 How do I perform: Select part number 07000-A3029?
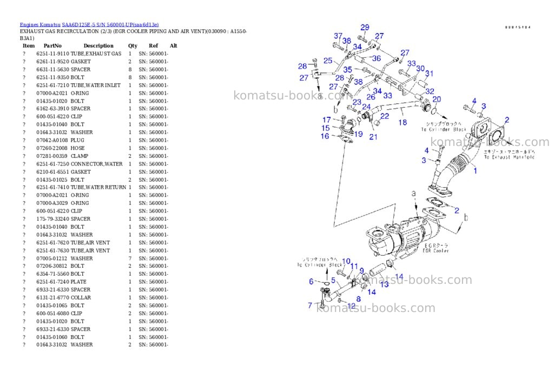(x=52, y=203)
